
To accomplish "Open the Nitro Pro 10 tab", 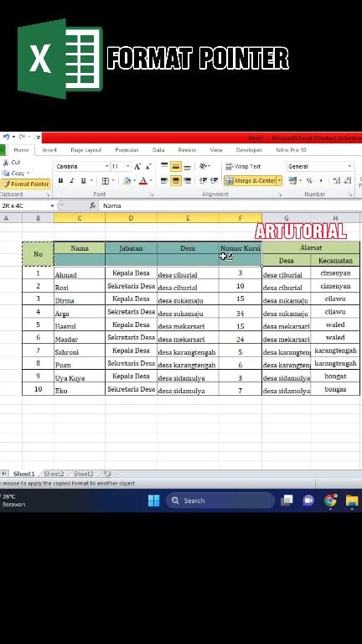I will coord(291,150).
